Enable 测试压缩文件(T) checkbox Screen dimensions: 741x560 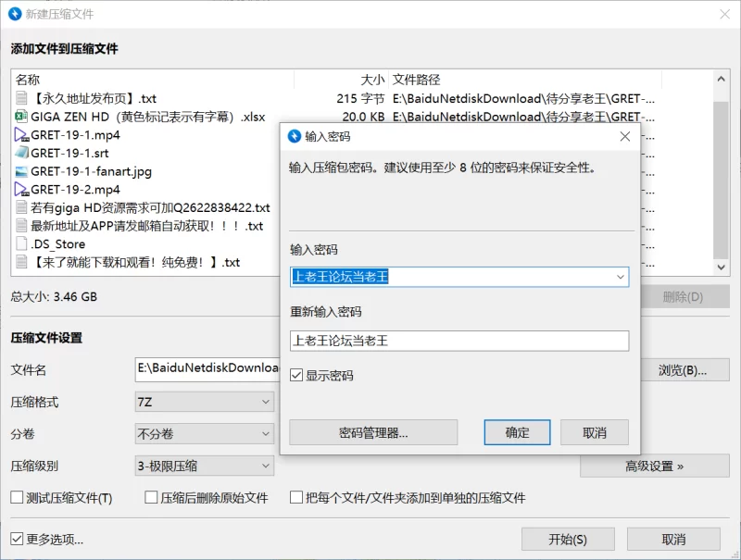tap(17, 497)
